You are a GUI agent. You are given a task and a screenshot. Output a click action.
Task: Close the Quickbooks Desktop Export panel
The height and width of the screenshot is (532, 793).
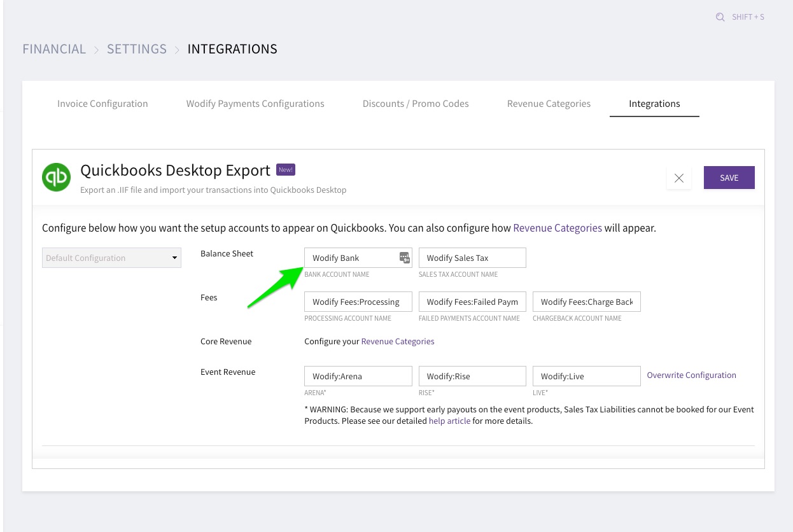(679, 178)
